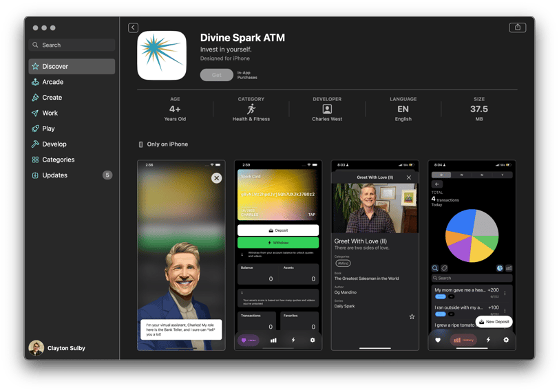Click the favorite star in Greet With Love
The height and width of the screenshot is (392, 559).
(x=412, y=317)
